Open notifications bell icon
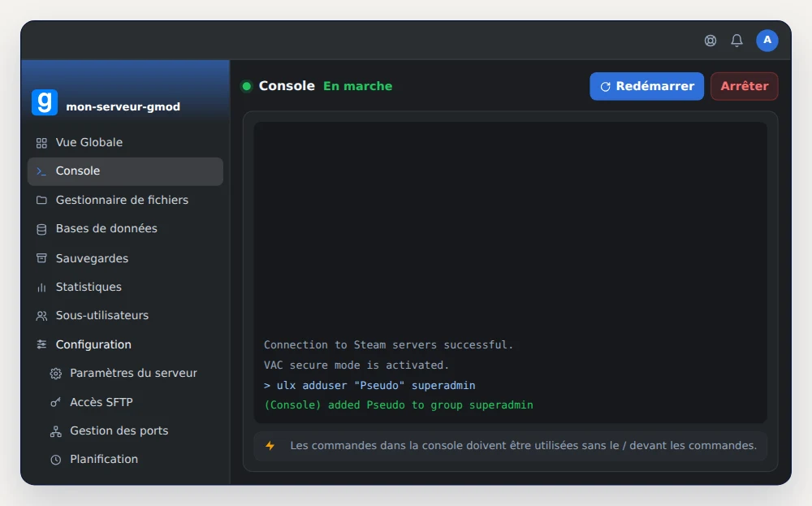 736,41
